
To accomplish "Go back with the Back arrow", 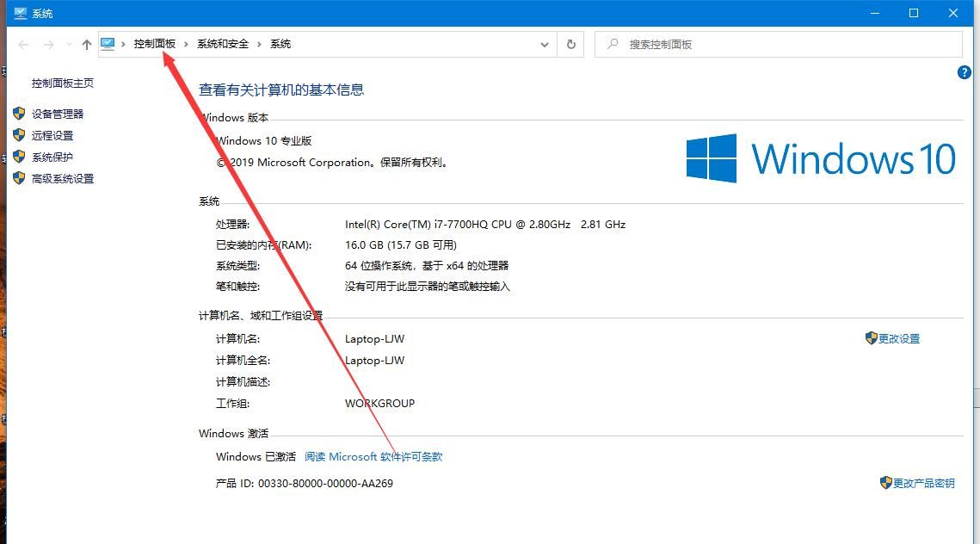I will (x=24, y=45).
